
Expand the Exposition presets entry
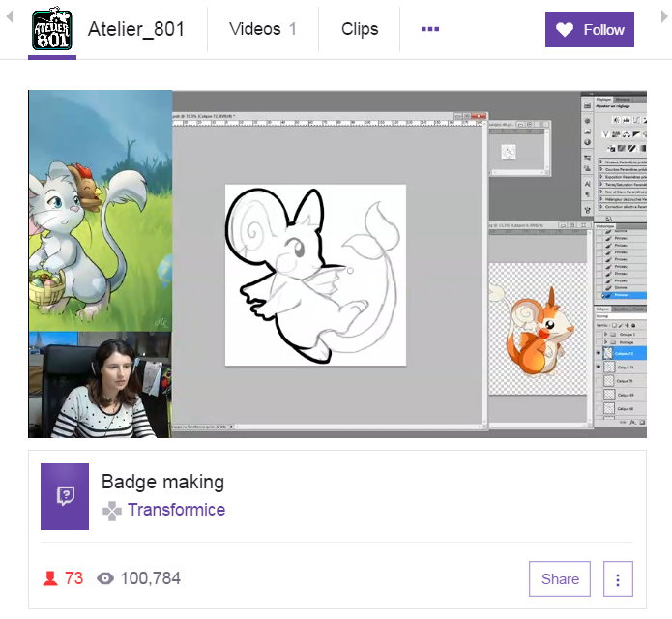click(601, 177)
